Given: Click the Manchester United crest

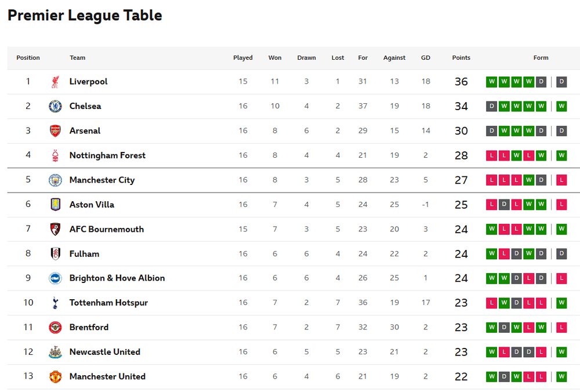Looking at the screenshot, I should click(x=55, y=376).
